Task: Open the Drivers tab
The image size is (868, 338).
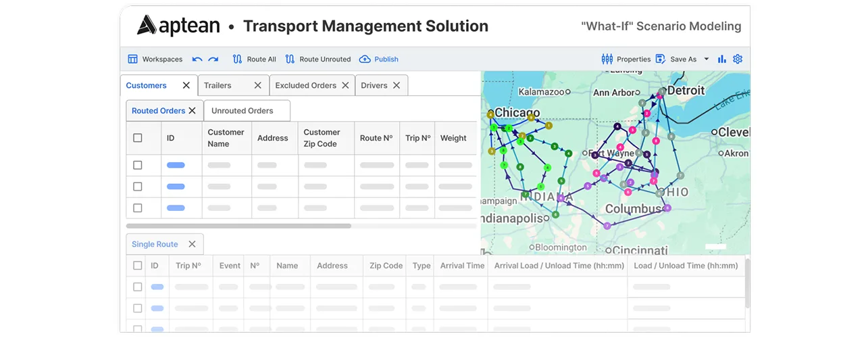Action: pos(374,85)
